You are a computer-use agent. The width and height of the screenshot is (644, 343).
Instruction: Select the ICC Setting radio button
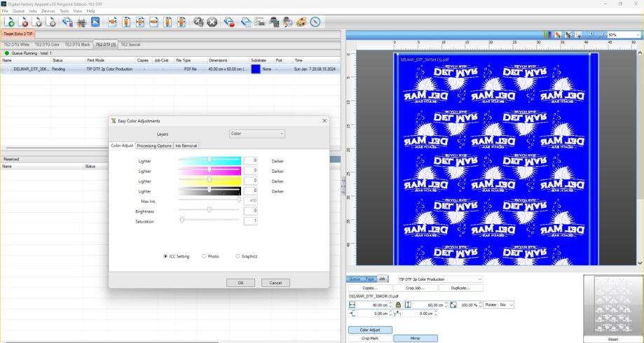pyautogui.click(x=165, y=256)
